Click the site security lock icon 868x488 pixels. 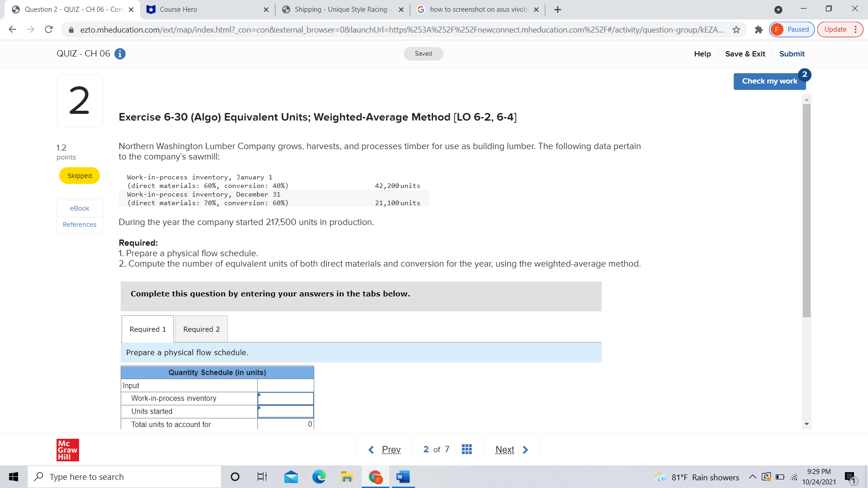click(x=71, y=29)
